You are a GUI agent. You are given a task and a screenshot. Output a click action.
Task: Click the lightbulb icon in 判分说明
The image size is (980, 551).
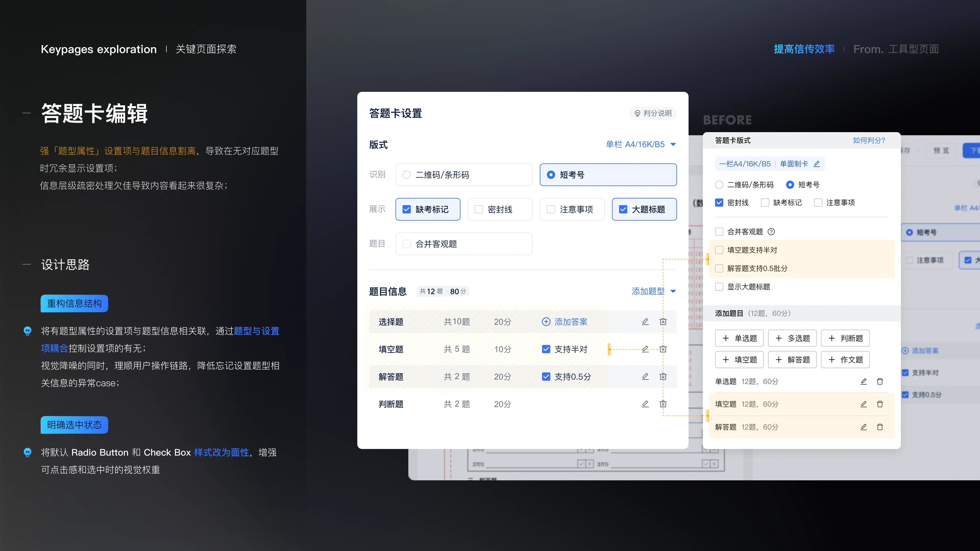pos(638,113)
